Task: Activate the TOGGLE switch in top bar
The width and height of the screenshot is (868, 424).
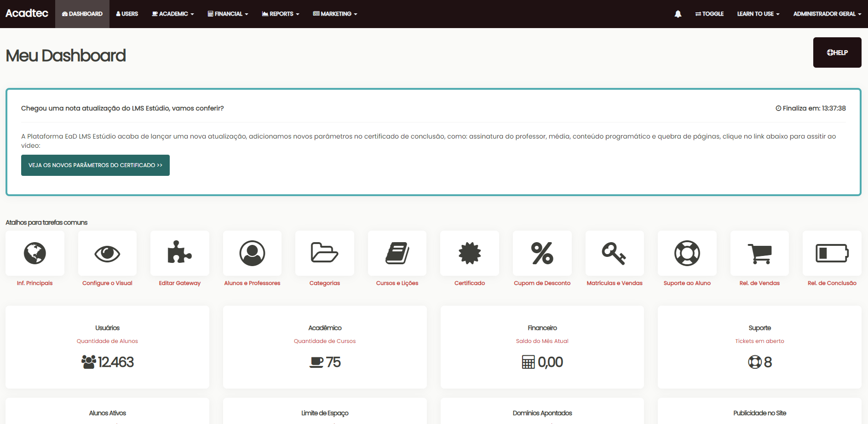Action: pyautogui.click(x=709, y=14)
